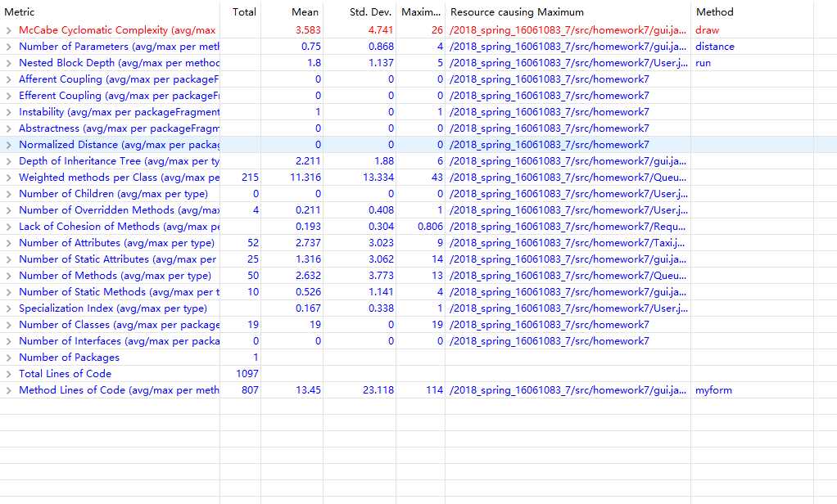This screenshot has width=837, height=504.
Task: Expand Weighted methods per Class row
Action: click(x=8, y=178)
